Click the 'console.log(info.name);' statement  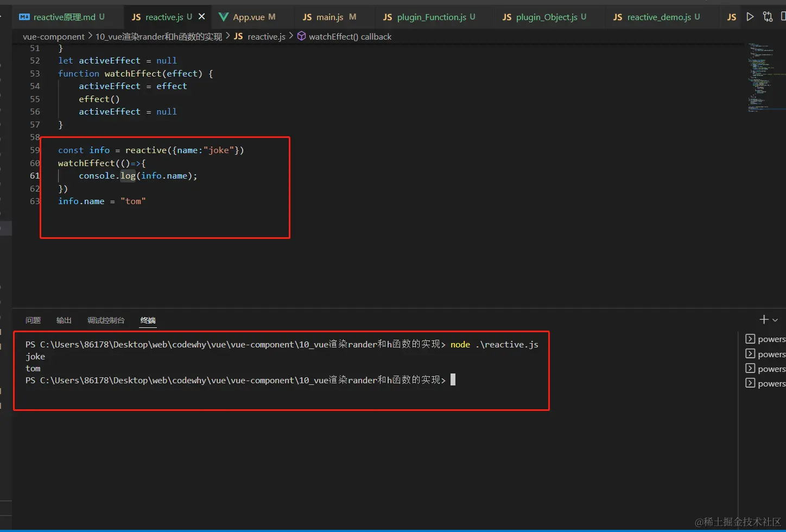tap(138, 175)
